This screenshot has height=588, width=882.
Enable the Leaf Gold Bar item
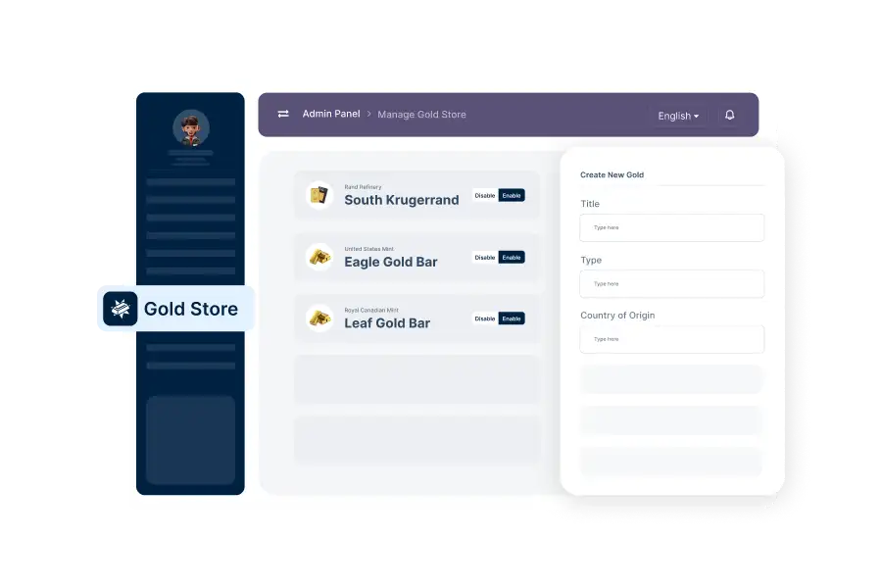pyautogui.click(x=512, y=318)
